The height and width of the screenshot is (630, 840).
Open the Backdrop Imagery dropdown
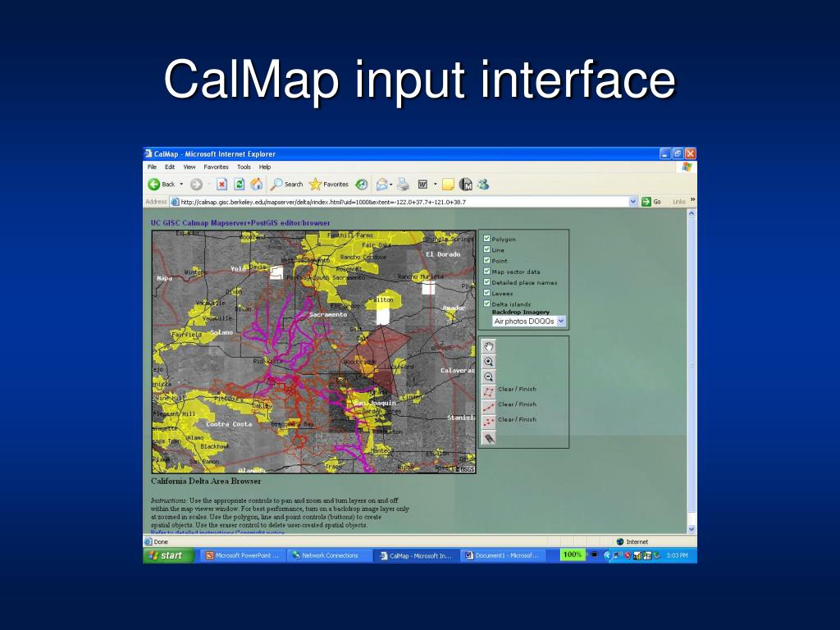point(529,321)
